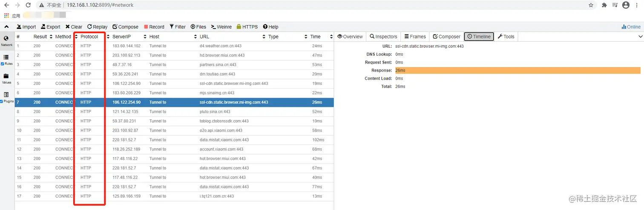The height and width of the screenshot is (210, 644).
Task: Select the mjs.sinaimg.cn:443 row
Action: [174, 93]
